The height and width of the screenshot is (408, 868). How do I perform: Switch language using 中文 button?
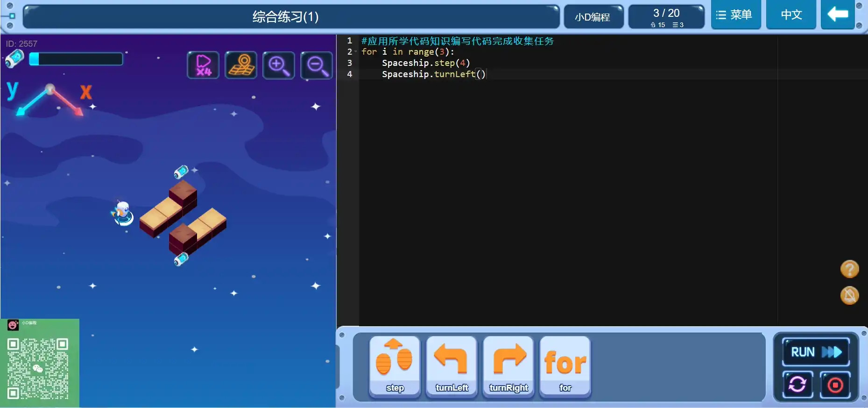[x=791, y=15]
